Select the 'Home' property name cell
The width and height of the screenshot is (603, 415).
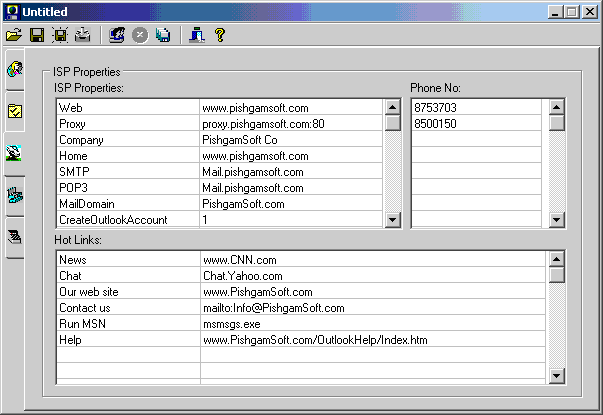(x=128, y=156)
